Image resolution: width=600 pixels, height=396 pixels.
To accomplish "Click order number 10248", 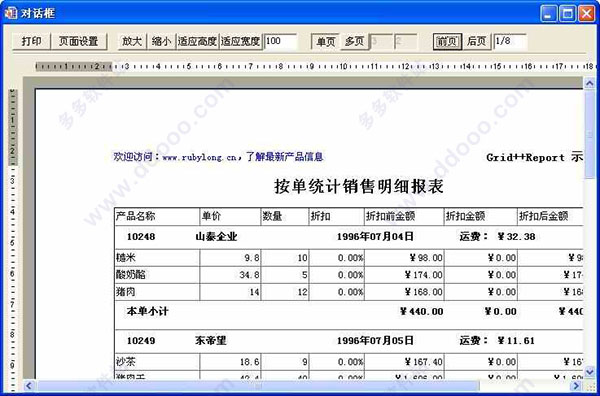I will coord(141,237).
